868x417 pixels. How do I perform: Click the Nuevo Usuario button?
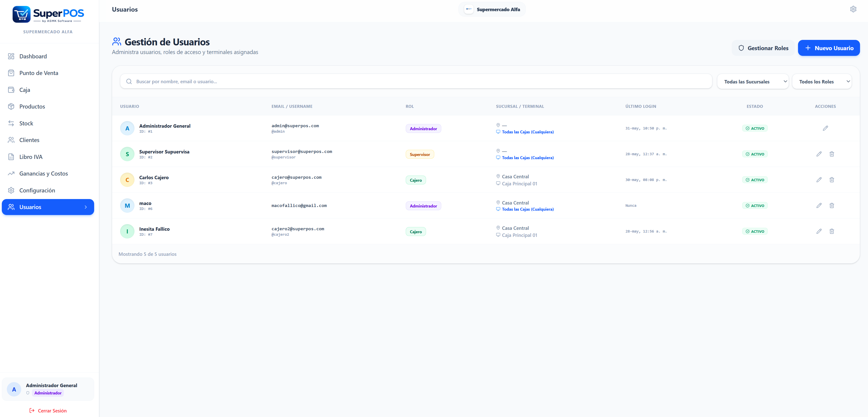(x=829, y=48)
